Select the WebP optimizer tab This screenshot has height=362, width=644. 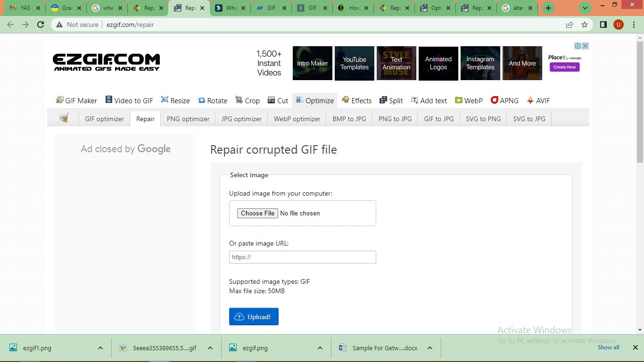pyautogui.click(x=297, y=119)
